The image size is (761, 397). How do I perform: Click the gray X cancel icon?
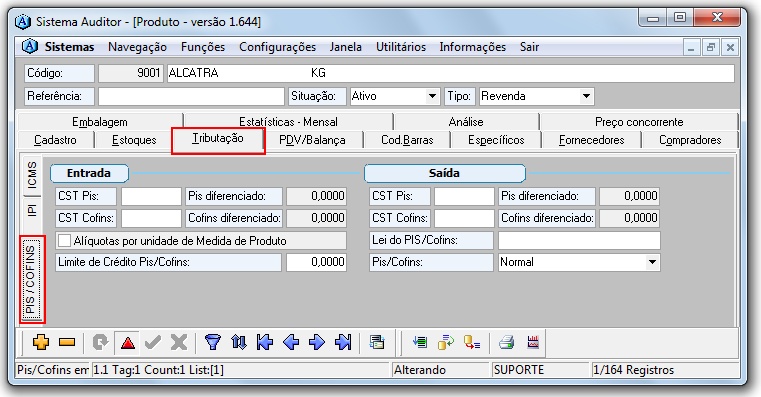179,342
